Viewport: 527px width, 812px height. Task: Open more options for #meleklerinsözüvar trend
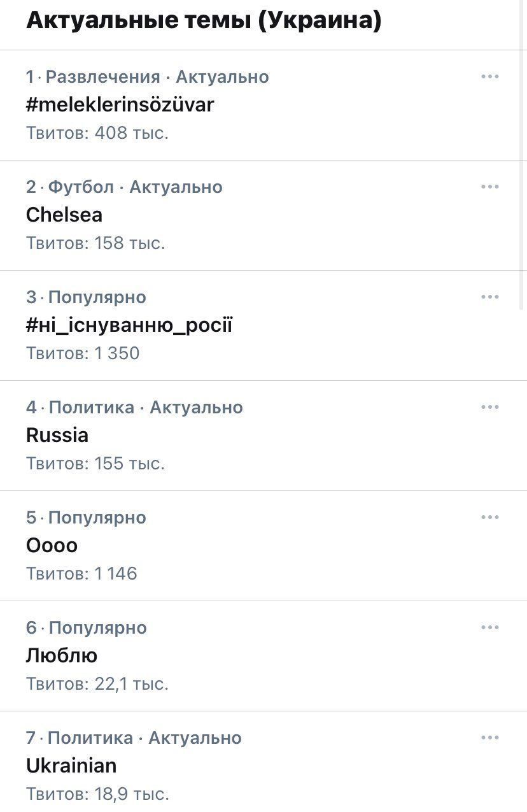[489, 76]
